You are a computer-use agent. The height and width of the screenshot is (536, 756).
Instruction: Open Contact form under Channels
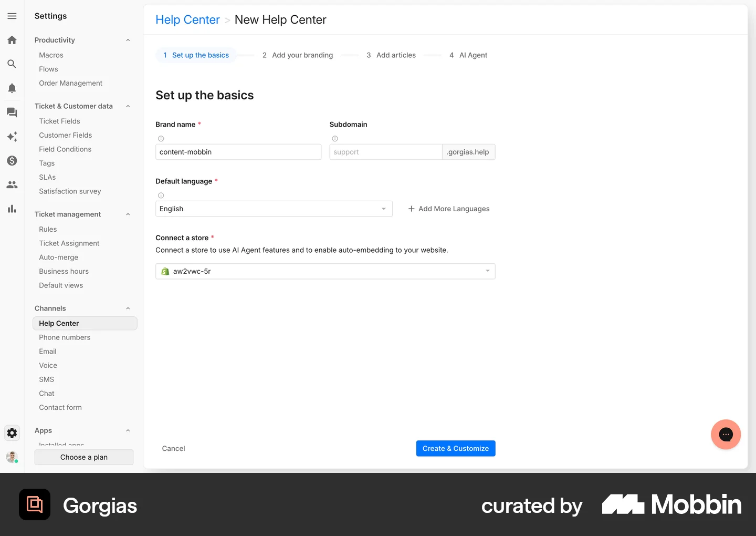[x=60, y=407]
